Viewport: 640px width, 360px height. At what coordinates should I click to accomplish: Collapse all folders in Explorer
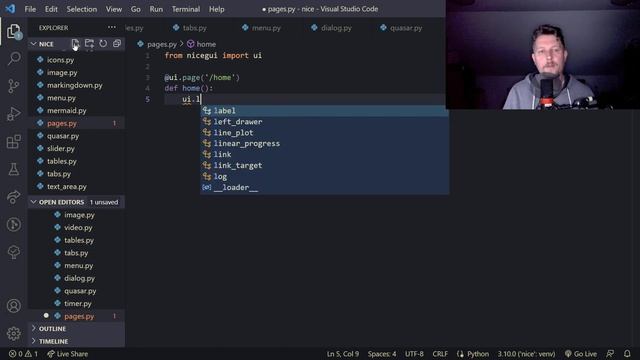pos(117,44)
